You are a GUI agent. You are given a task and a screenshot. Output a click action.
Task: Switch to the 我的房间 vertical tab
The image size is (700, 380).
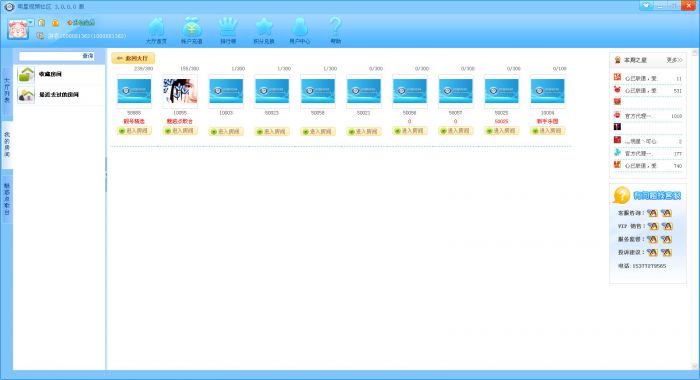(x=7, y=144)
